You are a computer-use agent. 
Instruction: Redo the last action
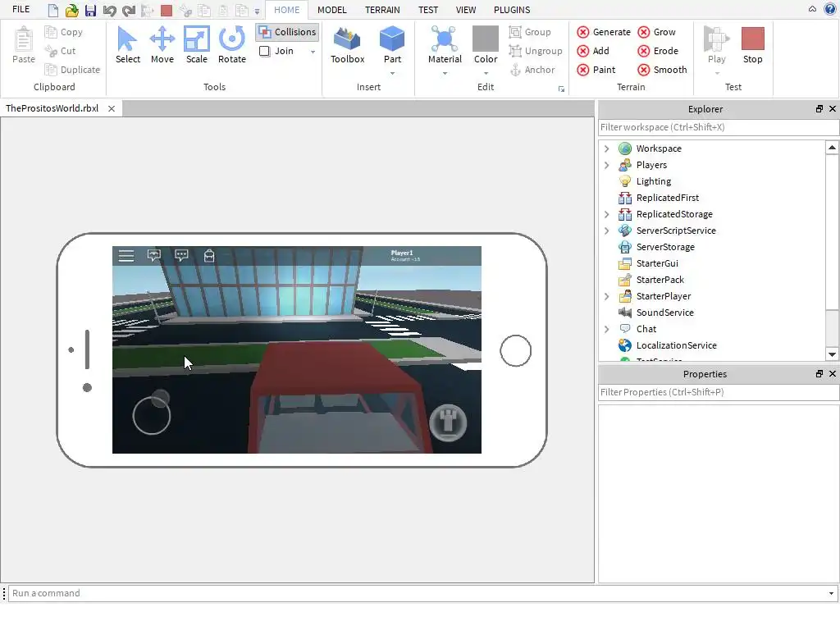pyautogui.click(x=129, y=10)
